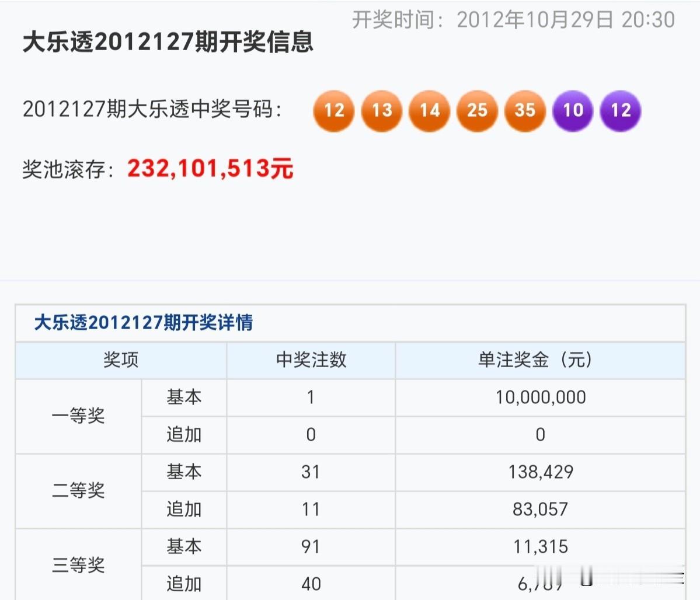Click the 中奖注数 column header
The width and height of the screenshot is (700, 600).
(311, 360)
